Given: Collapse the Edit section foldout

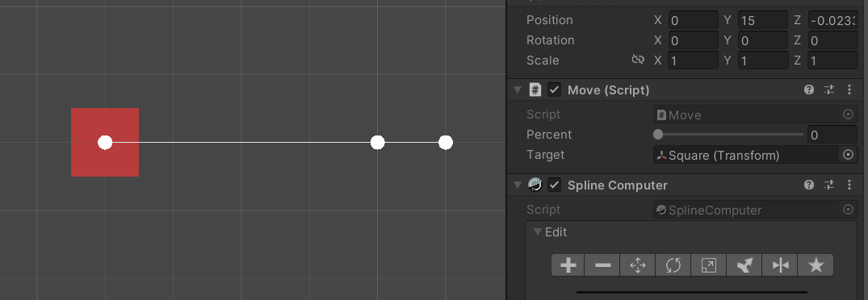Looking at the screenshot, I should pos(538,232).
